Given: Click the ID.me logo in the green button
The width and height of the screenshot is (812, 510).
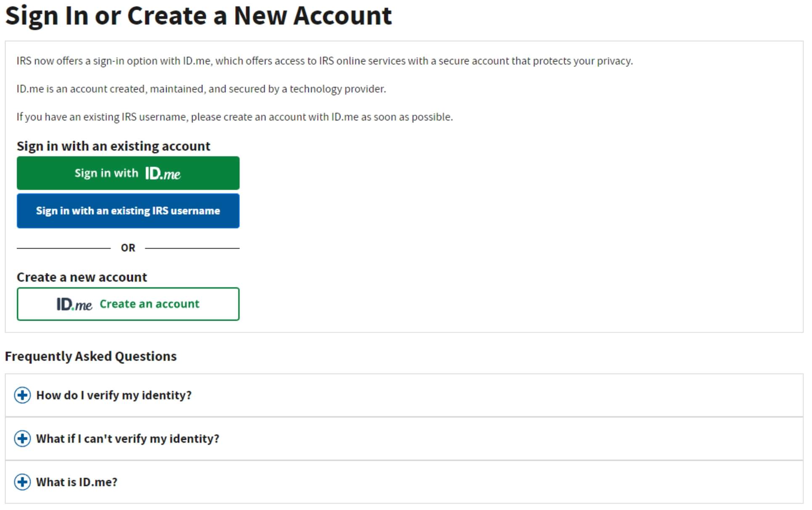Looking at the screenshot, I should (x=163, y=173).
